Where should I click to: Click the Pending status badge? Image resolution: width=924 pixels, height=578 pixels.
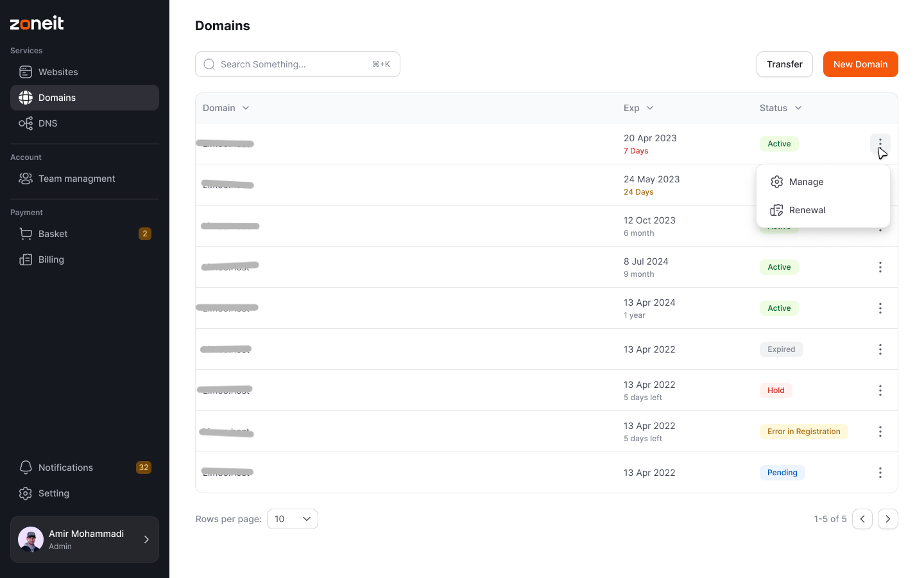[782, 473]
